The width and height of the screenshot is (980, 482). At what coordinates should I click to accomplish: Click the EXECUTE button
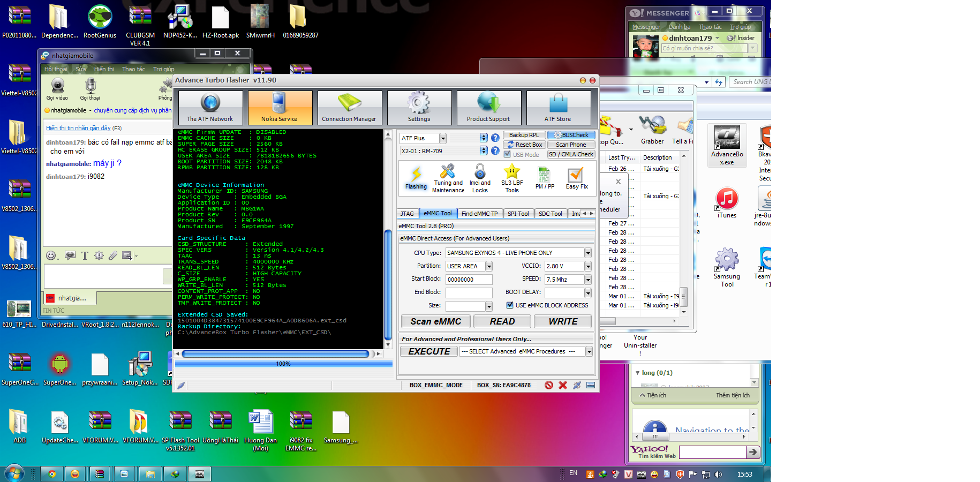pyautogui.click(x=429, y=351)
